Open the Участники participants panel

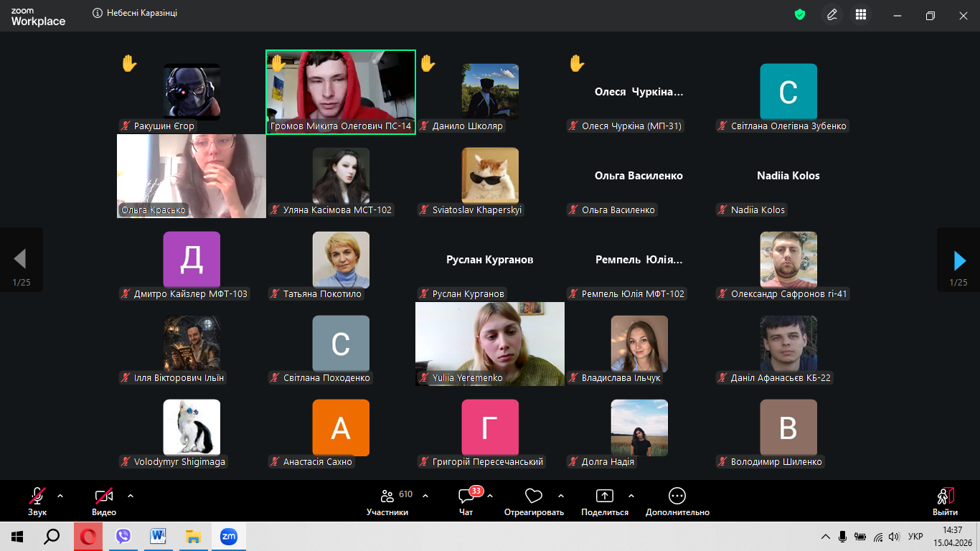click(387, 500)
